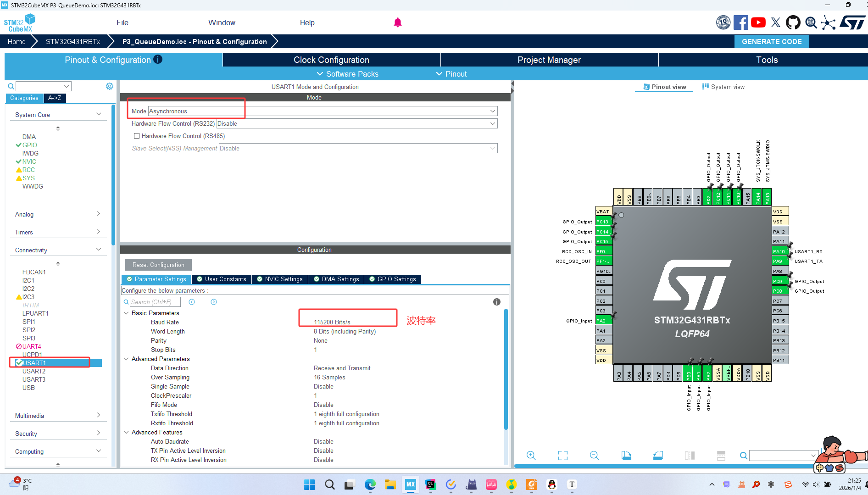Click the greyed horizontal split view icon

(x=721, y=455)
